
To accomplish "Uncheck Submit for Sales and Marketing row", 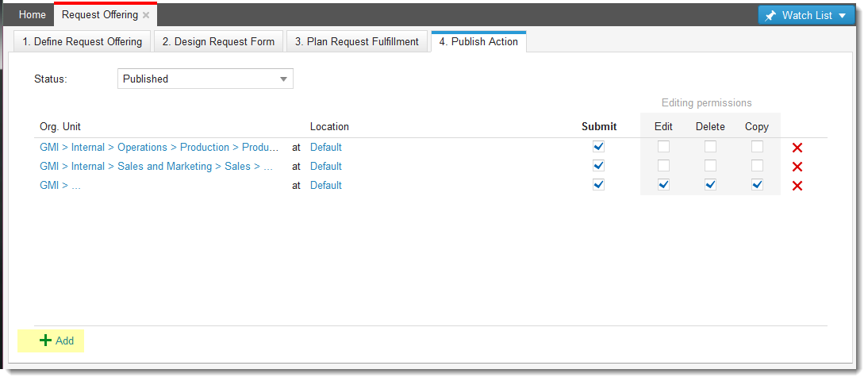I will 598,166.
